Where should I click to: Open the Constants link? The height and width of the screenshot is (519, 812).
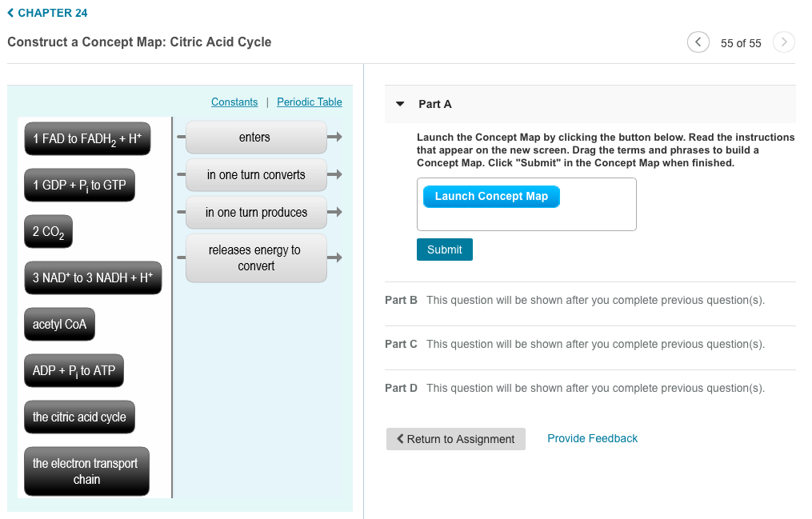[234, 102]
